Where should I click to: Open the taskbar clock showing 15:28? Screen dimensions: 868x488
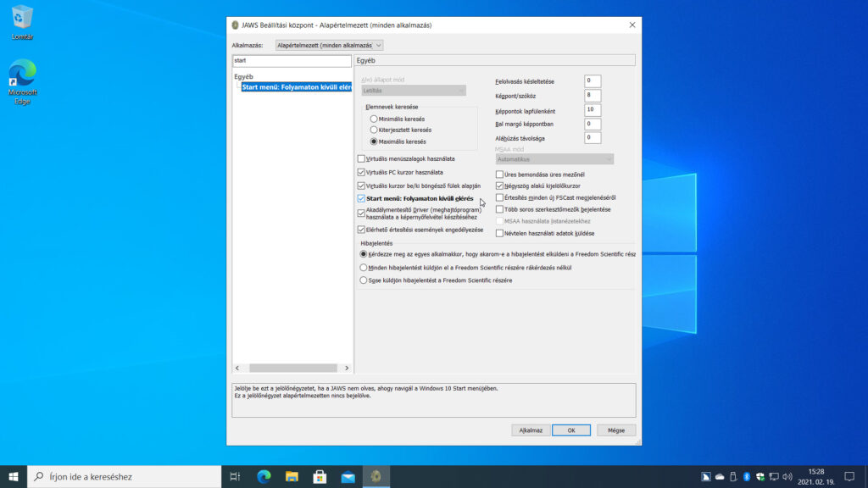pyautogui.click(x=816, y=476)
